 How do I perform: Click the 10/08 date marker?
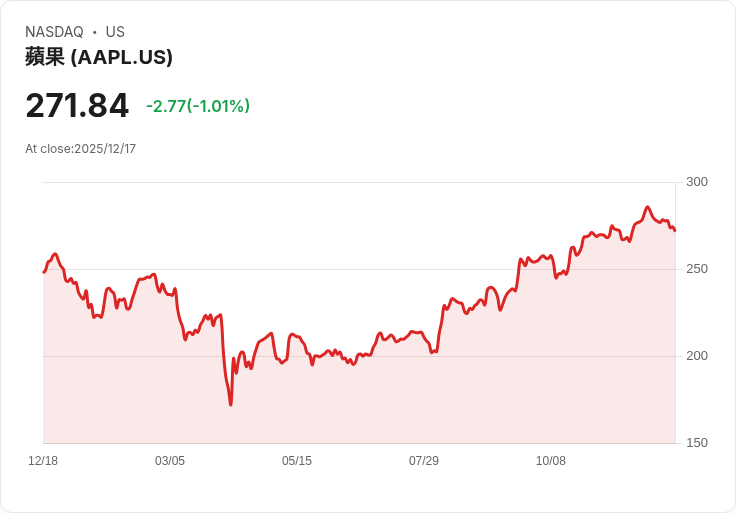click(551, 461)
